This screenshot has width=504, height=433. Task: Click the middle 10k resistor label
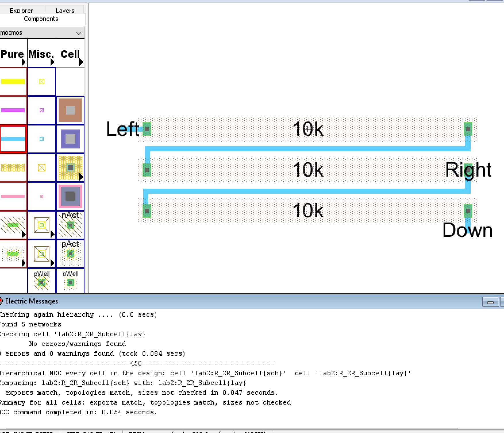point(308,170)
